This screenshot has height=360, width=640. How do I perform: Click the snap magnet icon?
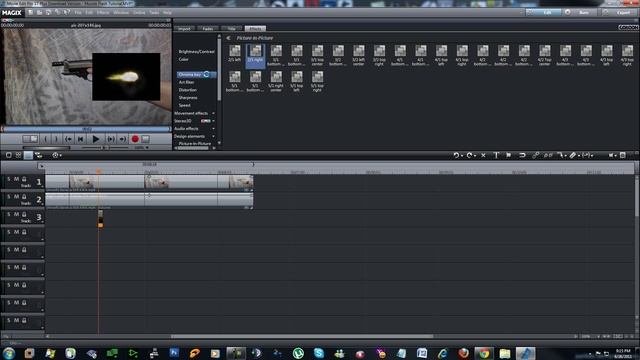pyautogui.click(x=522, y=155)
